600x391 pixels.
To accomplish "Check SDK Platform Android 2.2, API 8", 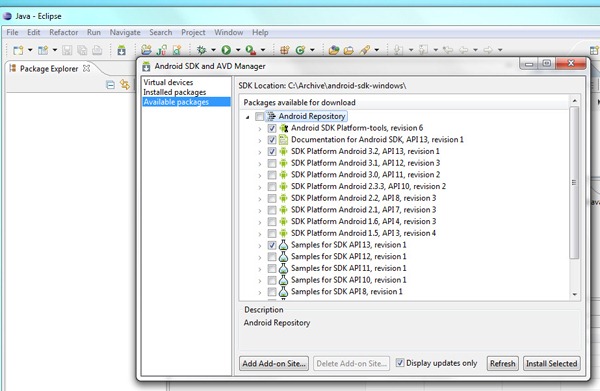I will [x=272, y=198].
